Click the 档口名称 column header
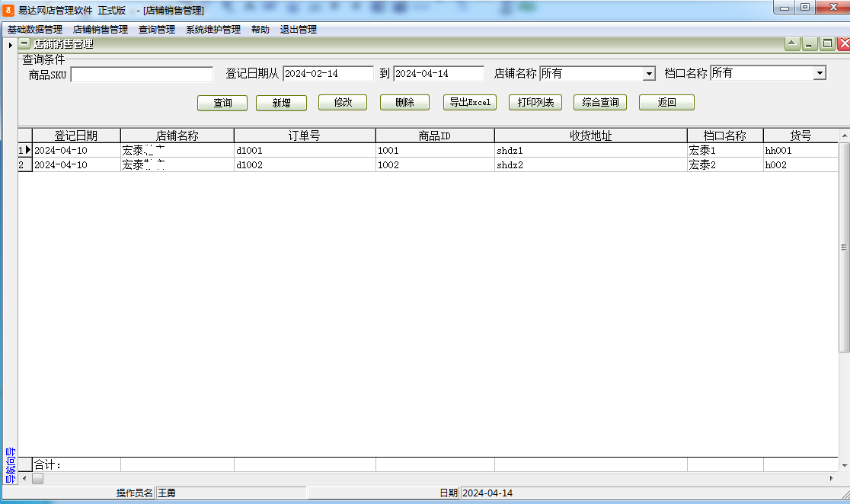850x504 pixels. coord(725,136)
